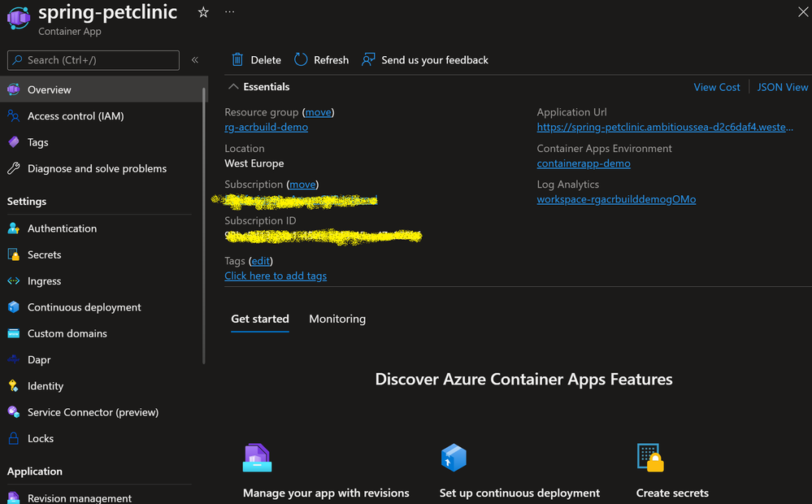Open View Cost link
This screenshot has height=504, width=812.
coord(717,87)
